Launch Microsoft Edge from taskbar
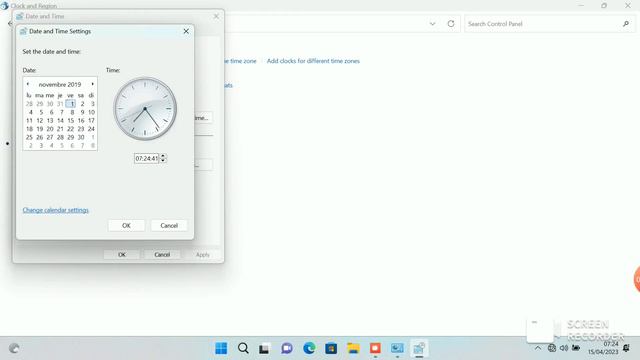This screenshot has height=360, width=640. point(309,348)
